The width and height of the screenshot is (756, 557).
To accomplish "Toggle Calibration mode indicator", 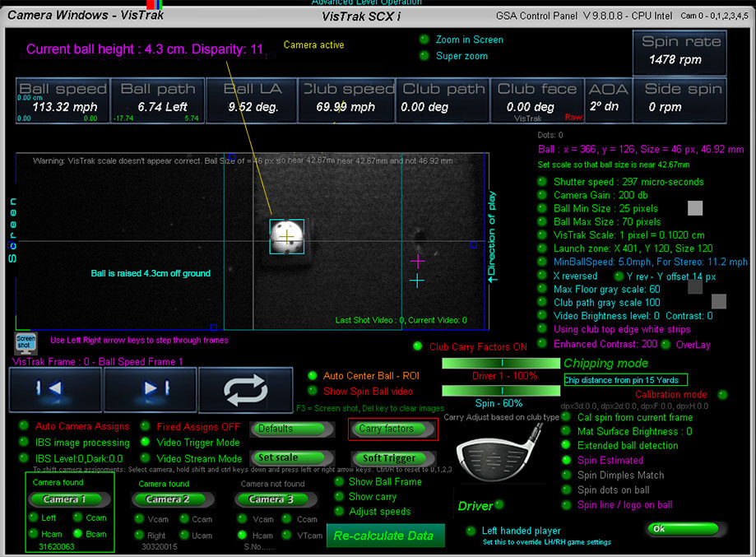I will point(722,394).
